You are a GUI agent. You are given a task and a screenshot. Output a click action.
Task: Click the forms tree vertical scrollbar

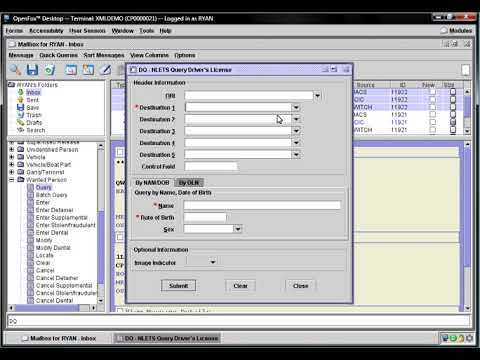pos(101,223)
